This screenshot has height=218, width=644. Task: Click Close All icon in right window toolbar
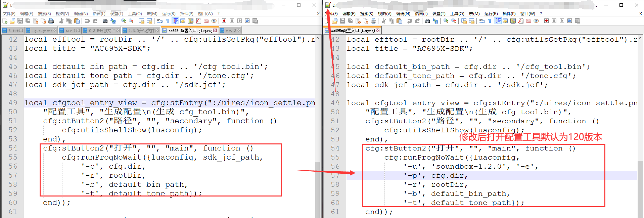(366, 21)
